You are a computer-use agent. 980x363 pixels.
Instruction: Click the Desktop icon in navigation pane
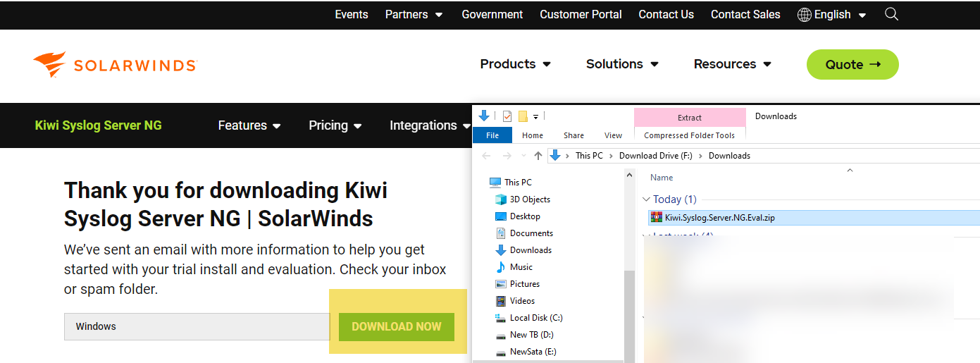point(501,216)
